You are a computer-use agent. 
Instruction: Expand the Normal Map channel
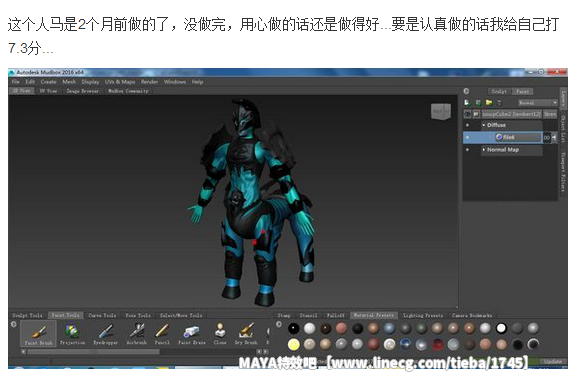coord(484,150)
